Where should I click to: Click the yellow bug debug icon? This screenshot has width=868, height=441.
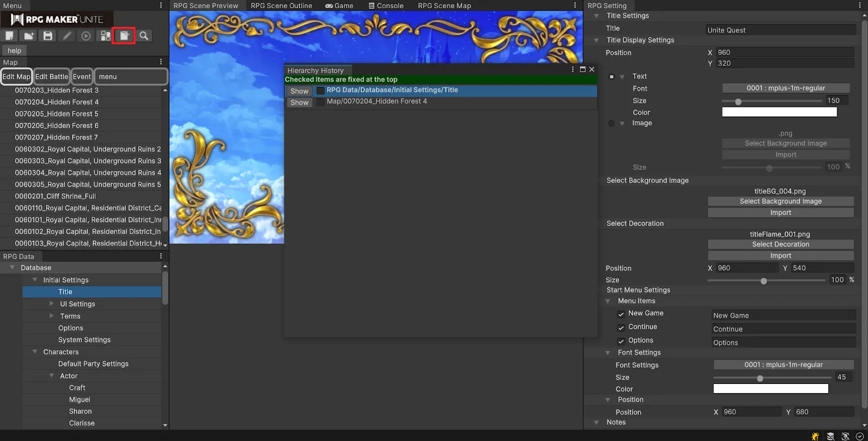tap(815, 436)
